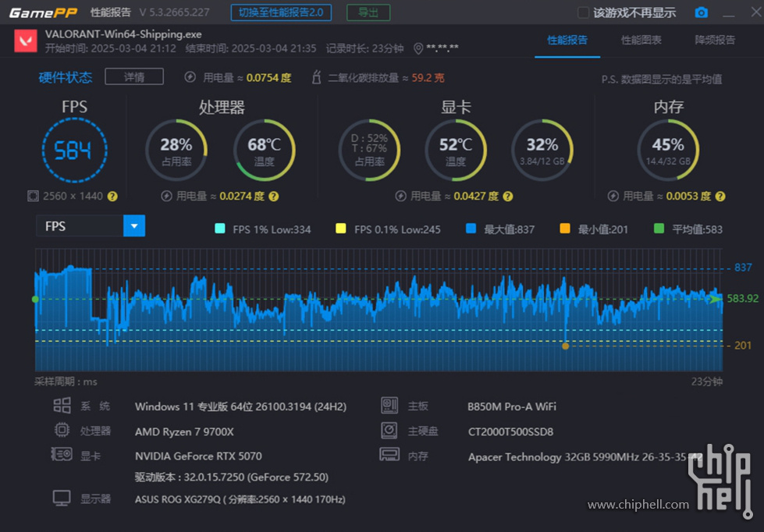This screenshot has width=764, height=532.
Task: Click the GPU memory 32% gauge
Action: tap(542, 150)
